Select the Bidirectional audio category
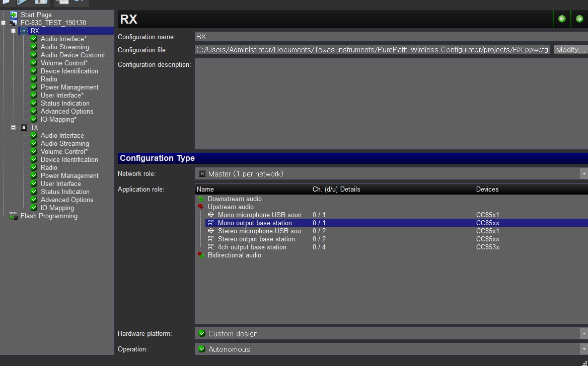Viewport: 588px width, 366px height. (x=235, y=255)
